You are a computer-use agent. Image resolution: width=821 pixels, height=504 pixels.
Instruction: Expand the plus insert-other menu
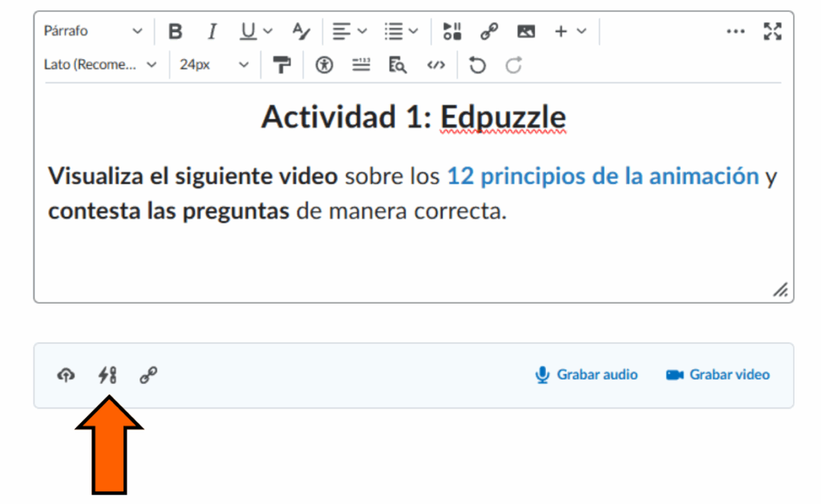click(570, 31)
